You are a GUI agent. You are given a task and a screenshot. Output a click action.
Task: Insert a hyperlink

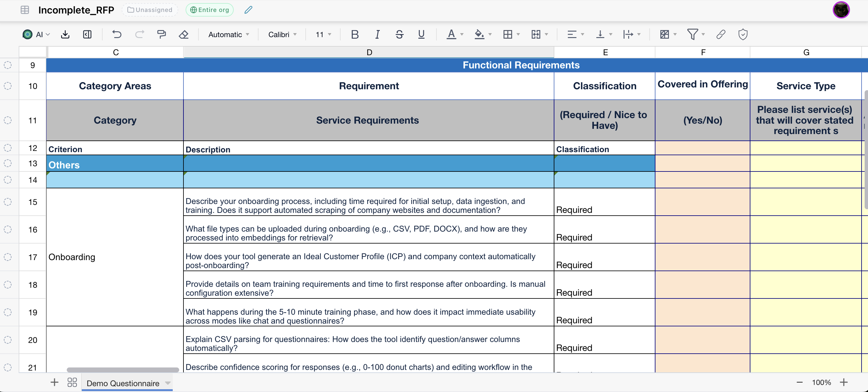721,34
